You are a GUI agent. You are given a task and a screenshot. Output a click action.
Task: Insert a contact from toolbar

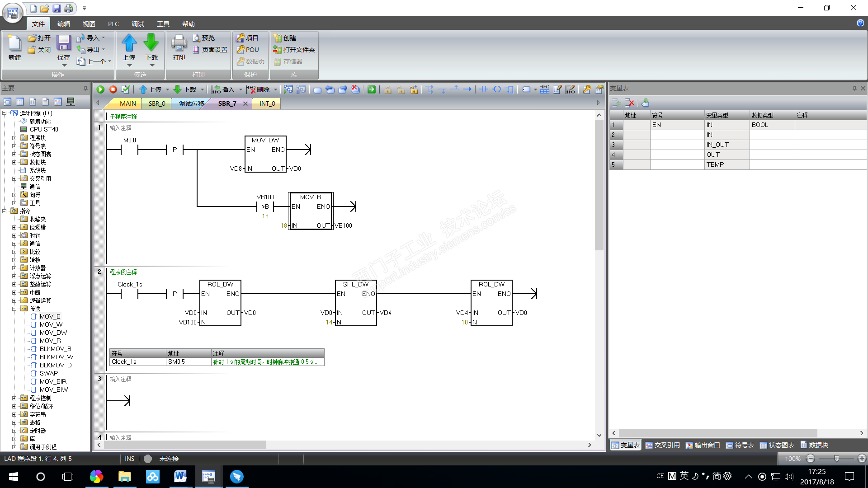(484, 89)
